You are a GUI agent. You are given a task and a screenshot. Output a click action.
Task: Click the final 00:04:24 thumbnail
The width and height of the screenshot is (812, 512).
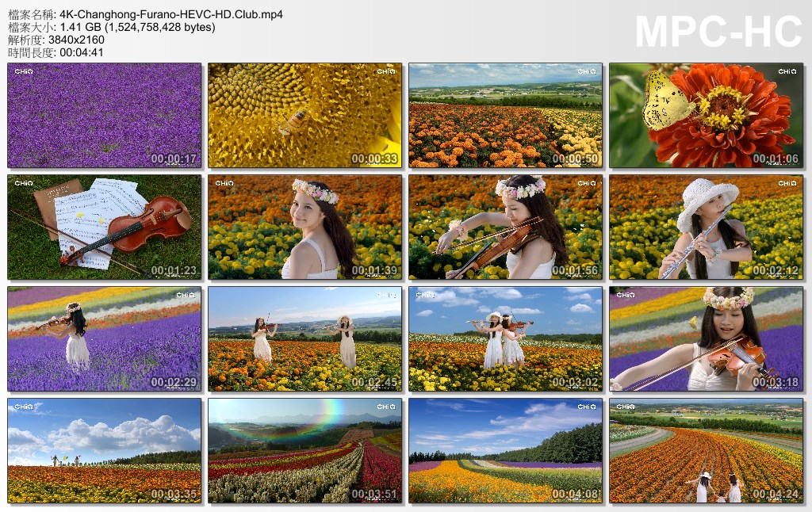point(707,451)
